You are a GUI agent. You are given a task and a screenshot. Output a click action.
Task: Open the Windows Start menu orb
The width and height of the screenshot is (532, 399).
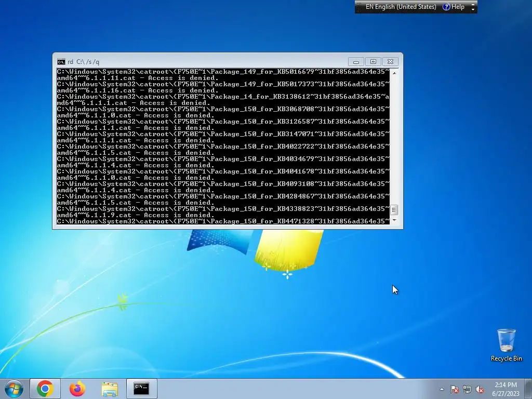tap(14, 389)
